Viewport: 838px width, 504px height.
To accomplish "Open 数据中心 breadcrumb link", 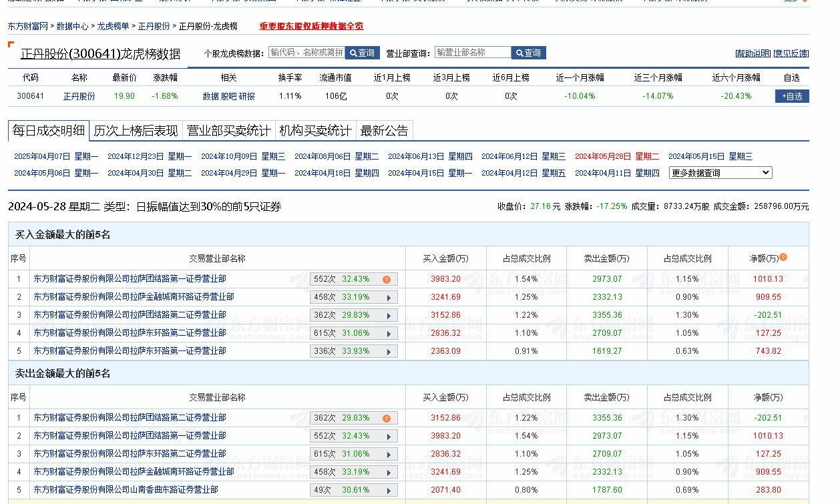I will (x=72, y=27).
